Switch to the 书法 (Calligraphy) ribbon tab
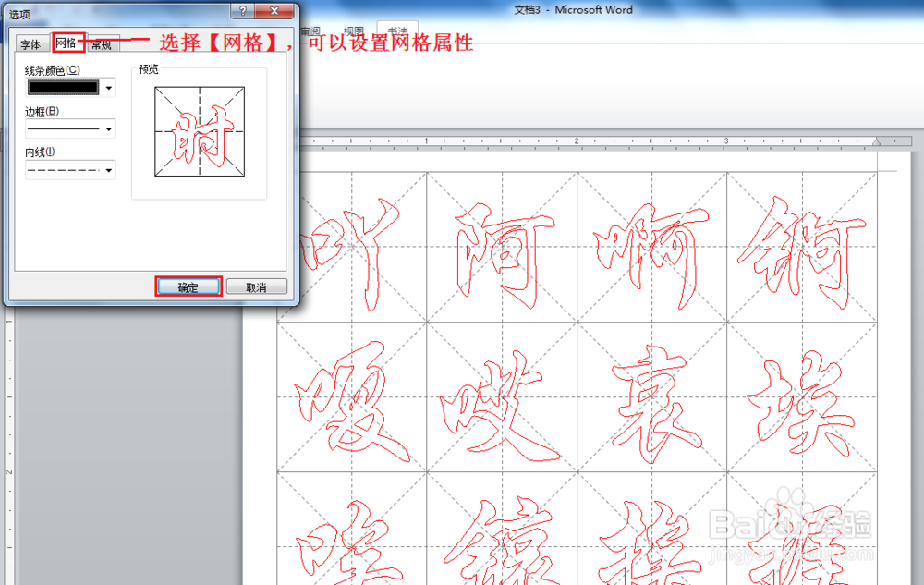924x585 pixels. coord(396,30)
